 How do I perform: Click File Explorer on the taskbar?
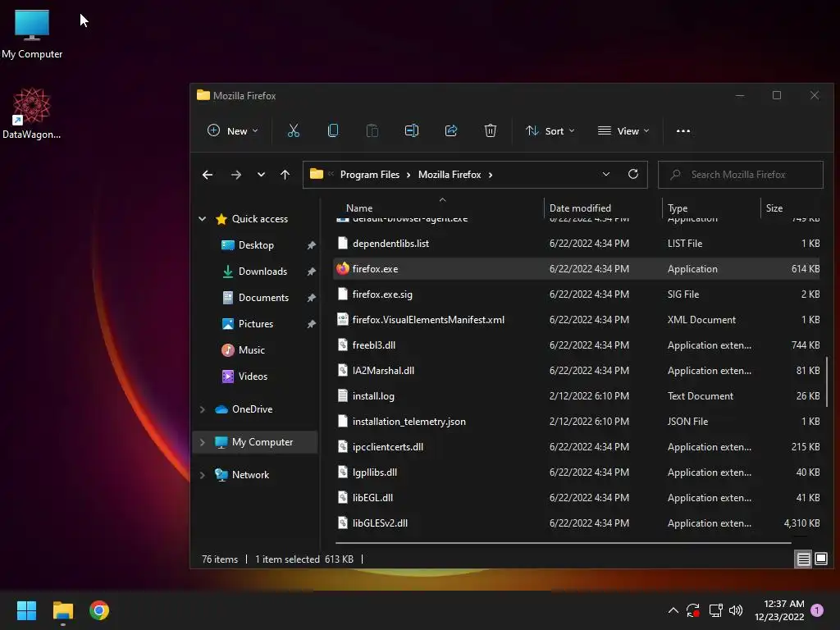click(x=62, y=610)
